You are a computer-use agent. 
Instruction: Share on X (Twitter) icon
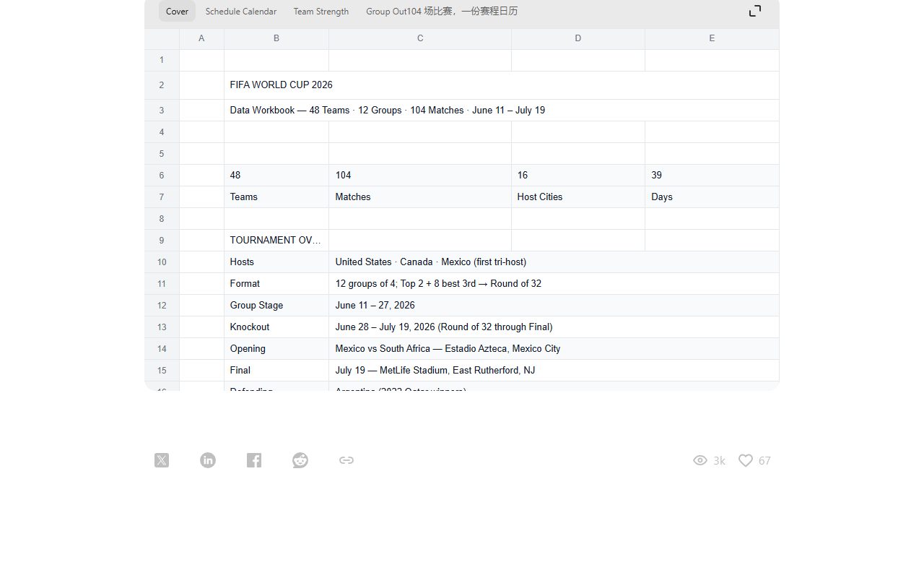click(162, 460)
